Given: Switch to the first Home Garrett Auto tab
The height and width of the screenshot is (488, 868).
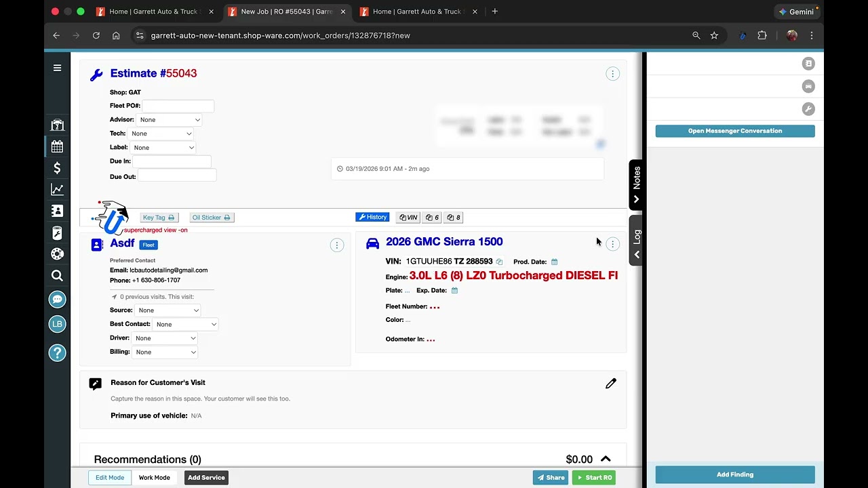Looking at the screenshot, I should 155,12.
